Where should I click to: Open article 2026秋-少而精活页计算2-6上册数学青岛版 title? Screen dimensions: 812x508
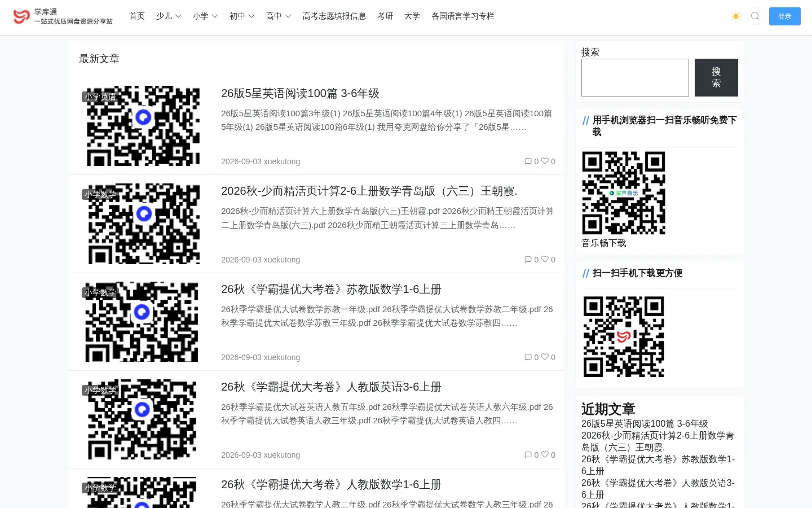369,191
